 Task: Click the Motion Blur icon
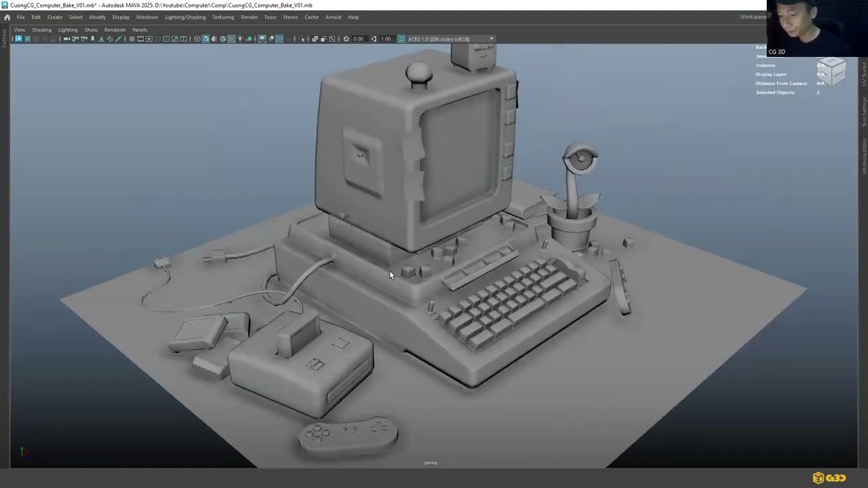tap(271, 39)
